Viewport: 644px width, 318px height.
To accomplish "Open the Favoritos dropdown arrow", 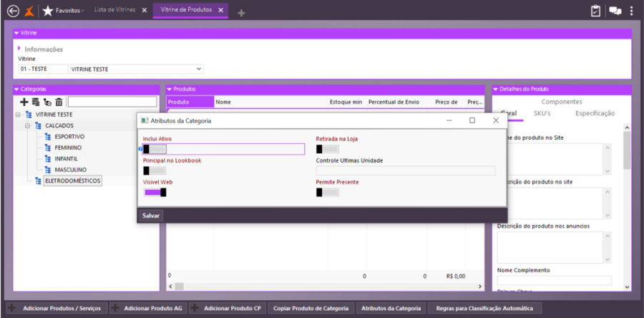I will point(84,11).
